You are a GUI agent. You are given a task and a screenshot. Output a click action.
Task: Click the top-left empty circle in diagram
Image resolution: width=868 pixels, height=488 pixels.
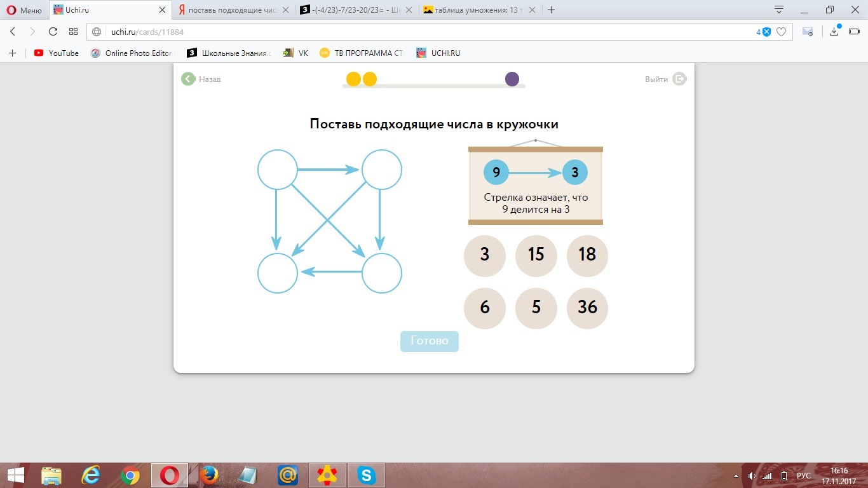[278, 170]
